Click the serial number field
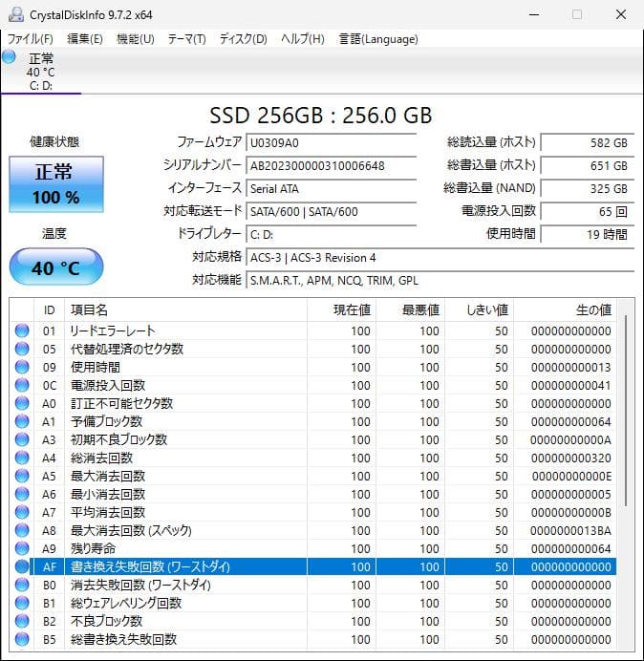This screenshot has width=644, height=661. (x=331, y=165)
